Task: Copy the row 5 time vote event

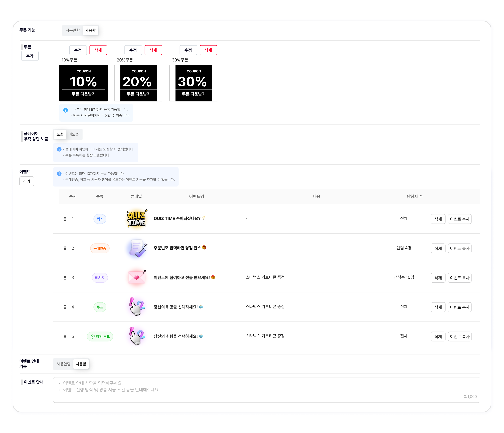Action: pos(460,336)
